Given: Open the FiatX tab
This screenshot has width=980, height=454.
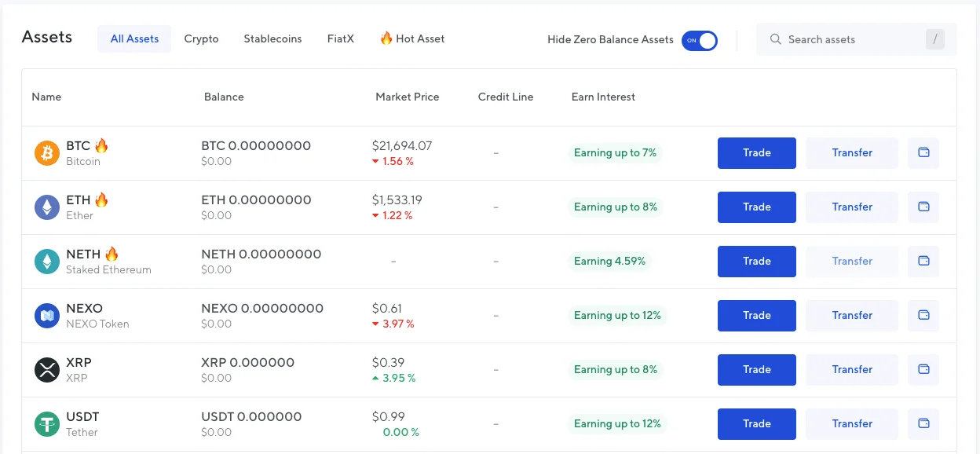Looking at the screenshot, I should click(x=341, y=39).
